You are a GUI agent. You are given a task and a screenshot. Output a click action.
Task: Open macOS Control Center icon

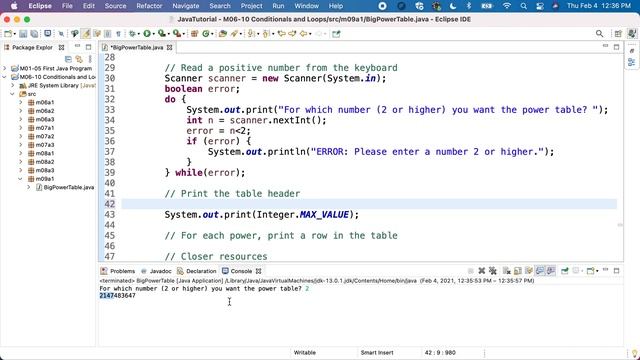(540, 6)
